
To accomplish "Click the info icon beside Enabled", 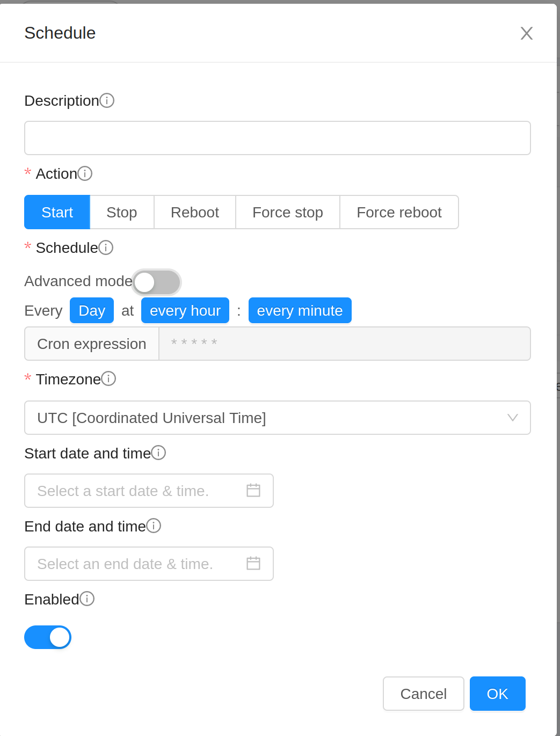I will tap(87, 599).
